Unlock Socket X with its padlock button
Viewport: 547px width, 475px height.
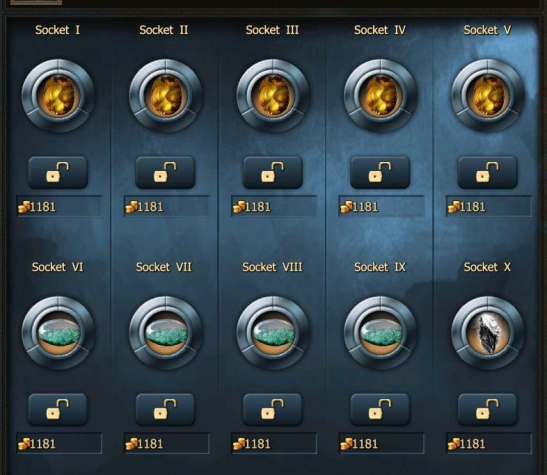(x=488, y=409)
